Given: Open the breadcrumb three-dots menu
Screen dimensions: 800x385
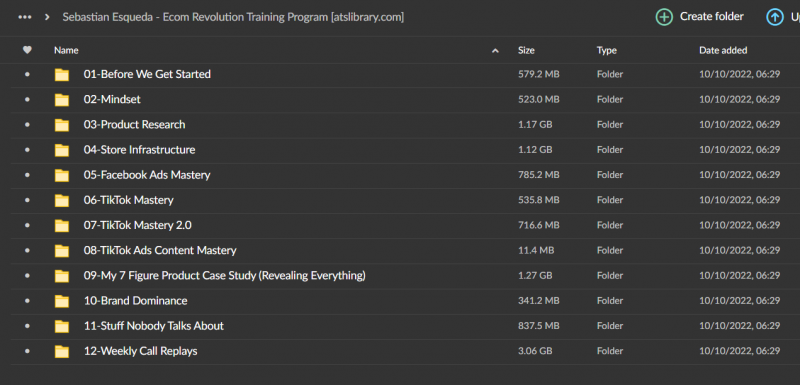Looking at the screenshot, I should tap(24, 17).
